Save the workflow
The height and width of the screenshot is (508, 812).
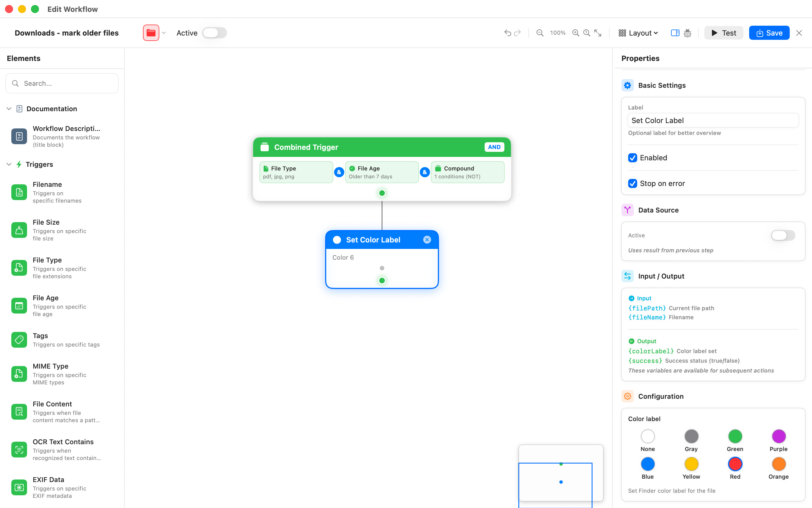(x=769, y=32)
